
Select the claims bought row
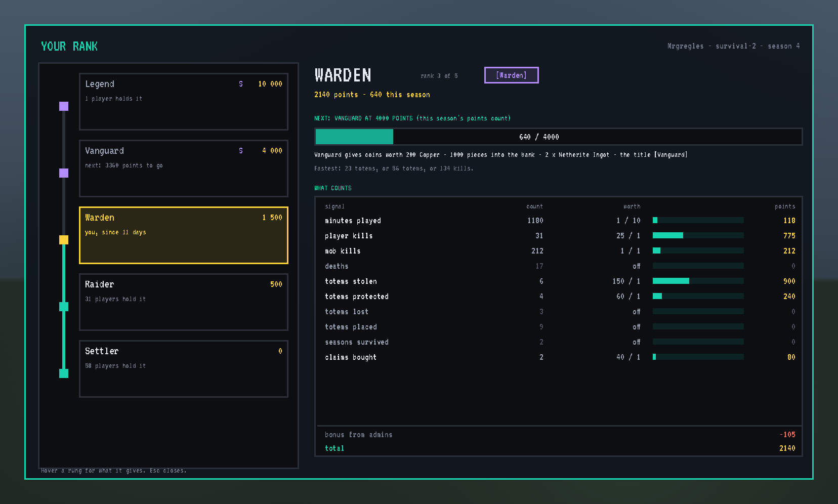tap(559, 357)
